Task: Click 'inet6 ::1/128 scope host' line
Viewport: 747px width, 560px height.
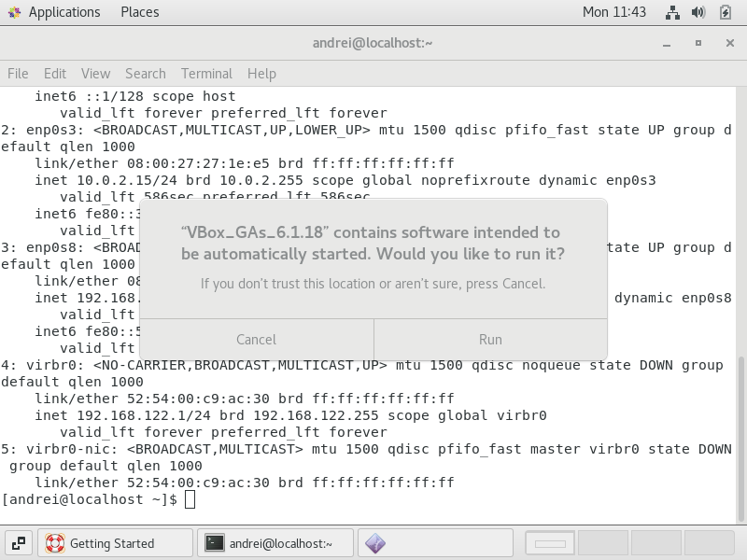Action: click(135, 96)
